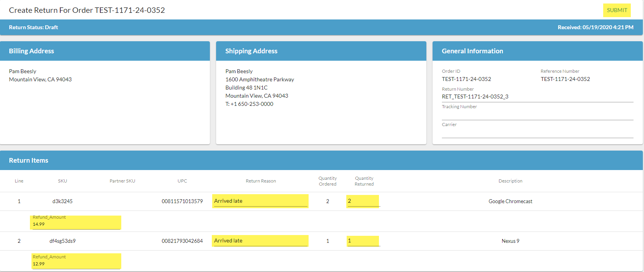The width and height of the screenshot is (644, 272).
Task: Click the Billing Address panel header
Action: coord(31,51)
